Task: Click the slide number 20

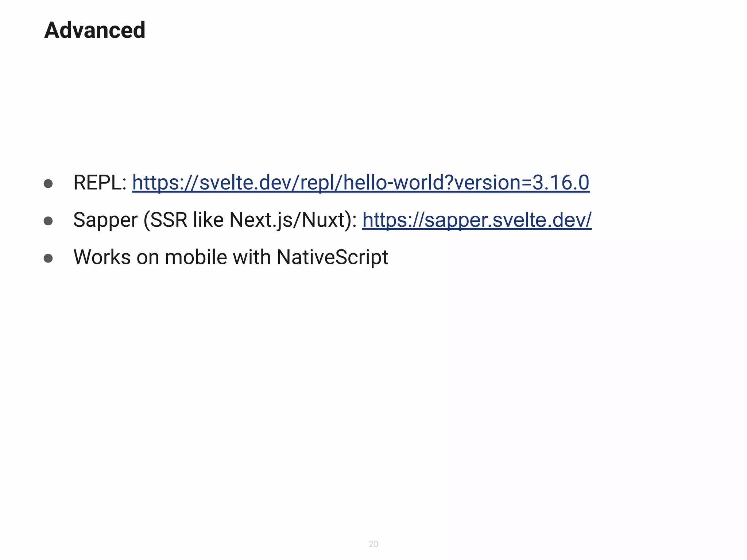Action: point(373,544)
